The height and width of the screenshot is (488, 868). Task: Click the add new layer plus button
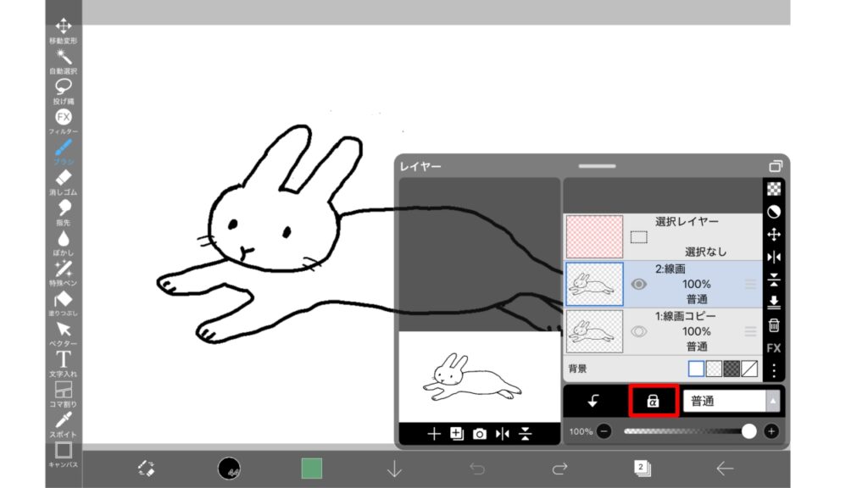(x=434, y=434)
